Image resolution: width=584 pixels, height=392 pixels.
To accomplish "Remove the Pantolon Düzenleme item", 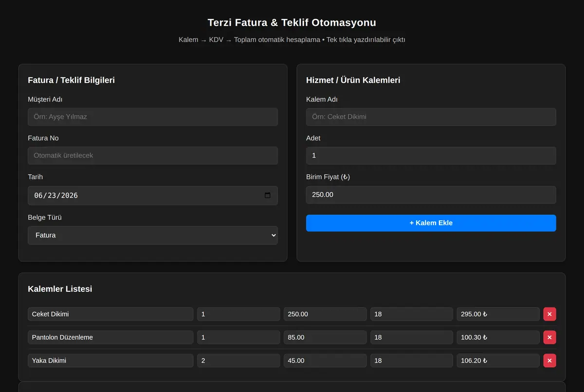I will coord(549,338).
